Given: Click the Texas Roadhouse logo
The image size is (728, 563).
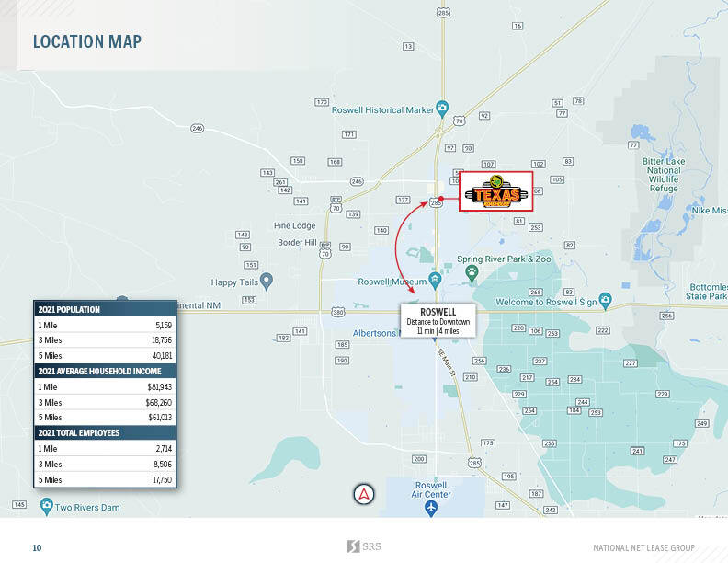Looking at the screenshot, I should (x=495, y=191).
